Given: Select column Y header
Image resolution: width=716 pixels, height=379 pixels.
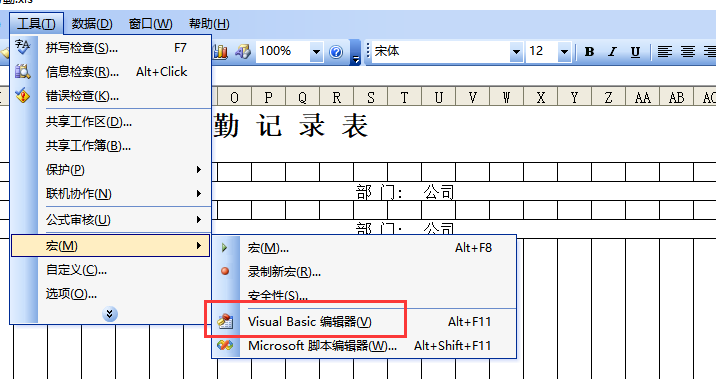Looking at the screenshot, I should point(574,97).
